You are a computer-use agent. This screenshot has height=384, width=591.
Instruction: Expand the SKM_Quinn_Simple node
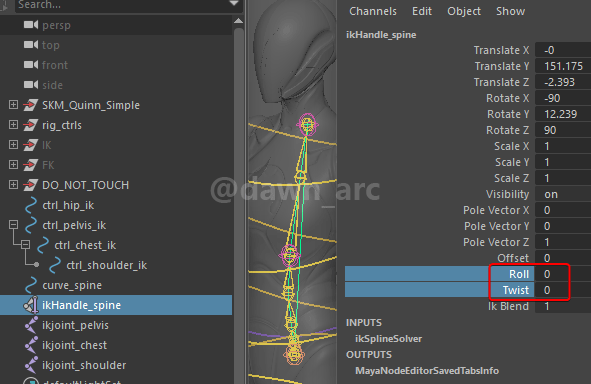[13, 104]
